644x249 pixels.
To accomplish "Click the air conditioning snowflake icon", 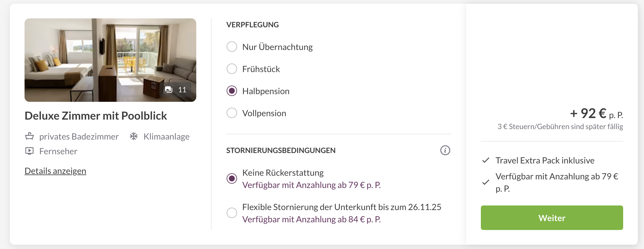I will (x=134, y=136).
